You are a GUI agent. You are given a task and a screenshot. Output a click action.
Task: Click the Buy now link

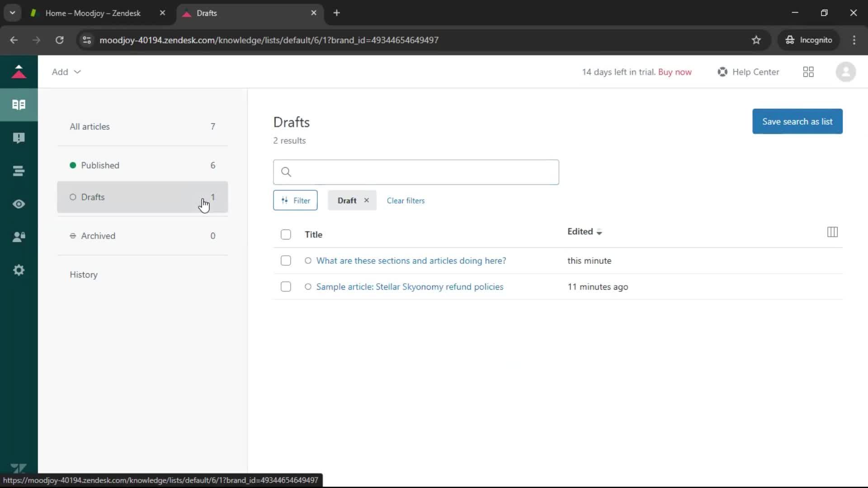[x=675, y=72]
